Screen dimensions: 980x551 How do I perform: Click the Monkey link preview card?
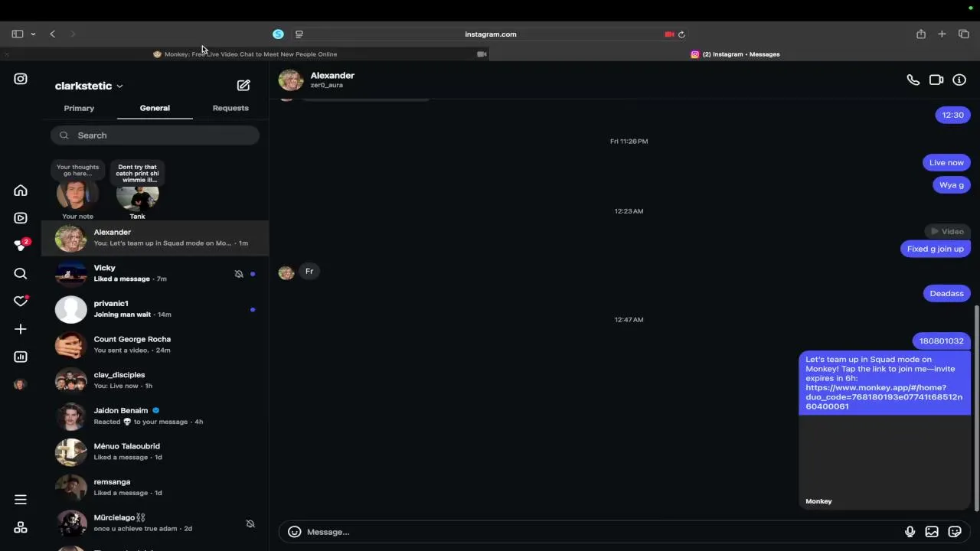(x=884, y=462)
